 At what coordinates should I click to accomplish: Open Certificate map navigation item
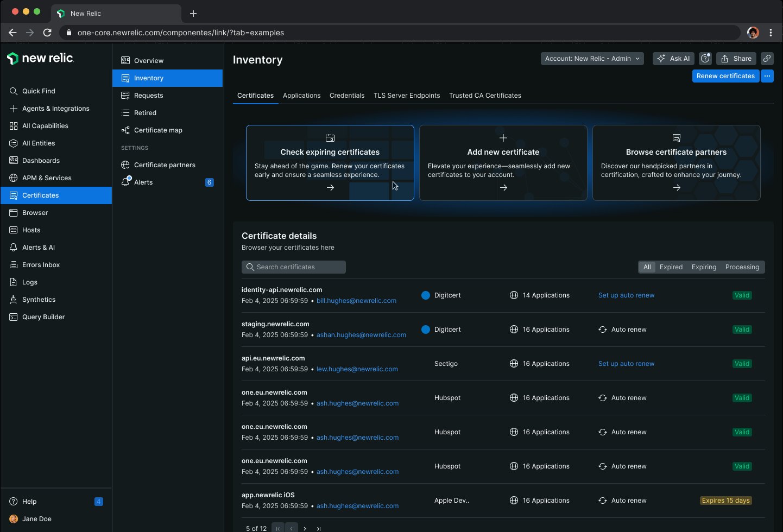pyautogui.click(x=167, y=130)
